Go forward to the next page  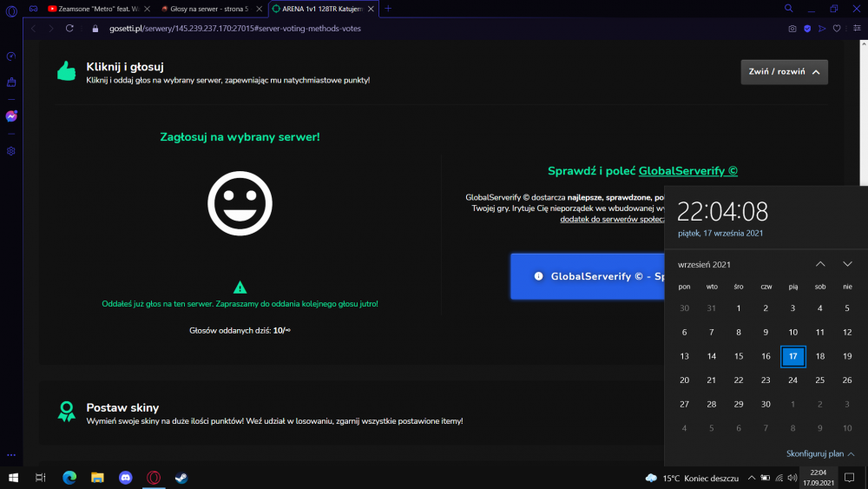point(51,29)
